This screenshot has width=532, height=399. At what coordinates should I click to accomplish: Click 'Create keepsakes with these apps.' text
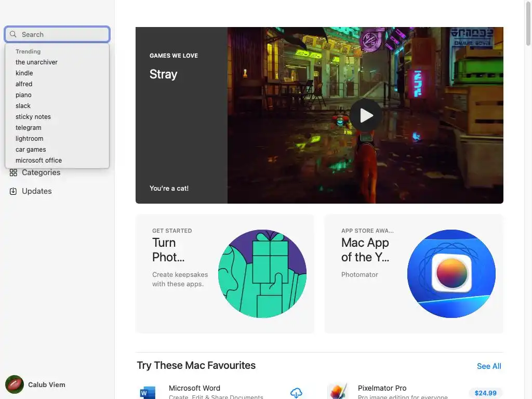click(180, 279)
